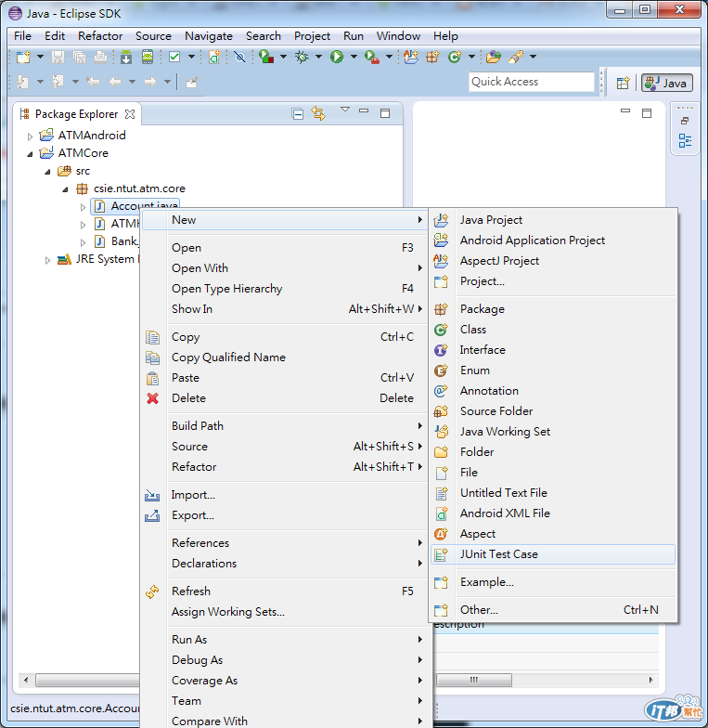708x728 pixels.
Task: Click the Export menu icon
Action: 152,515
